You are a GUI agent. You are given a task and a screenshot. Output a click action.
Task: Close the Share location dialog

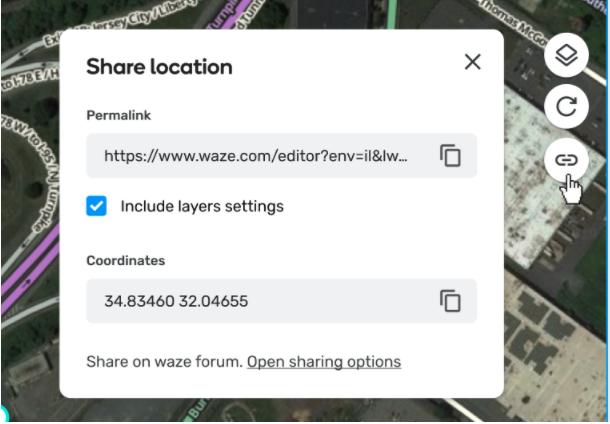(473, 62)
